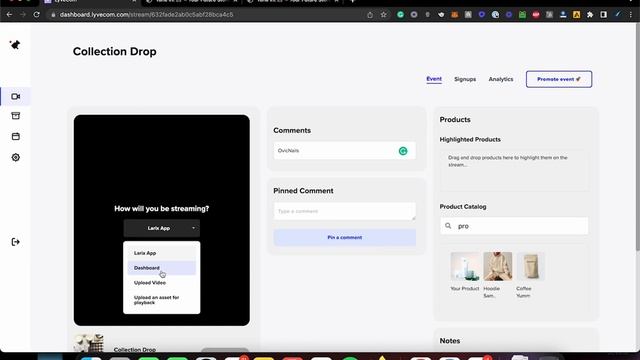Click the browser forward arrow
Image resolution: width=640 pixels, height=360 pixels.
click(x=23, y=15)
